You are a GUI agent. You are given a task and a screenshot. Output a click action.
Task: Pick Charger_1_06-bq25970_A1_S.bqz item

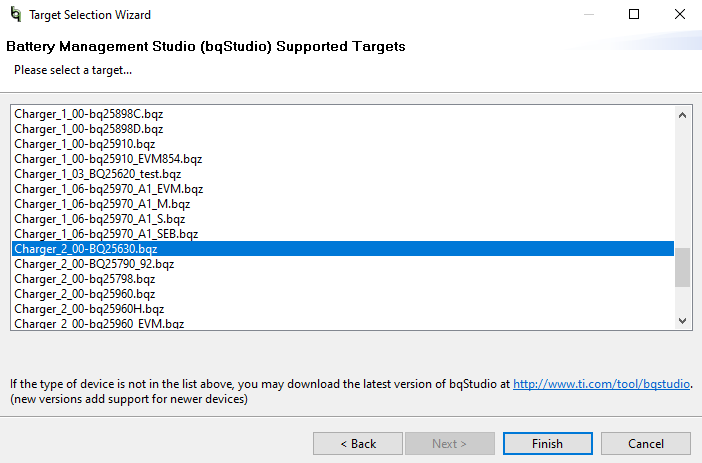[x=100, y=219]
